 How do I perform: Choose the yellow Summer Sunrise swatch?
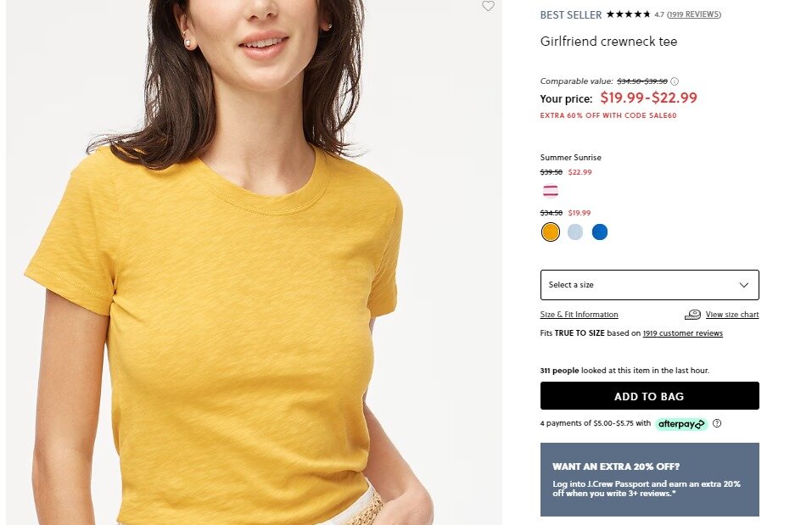551,232
